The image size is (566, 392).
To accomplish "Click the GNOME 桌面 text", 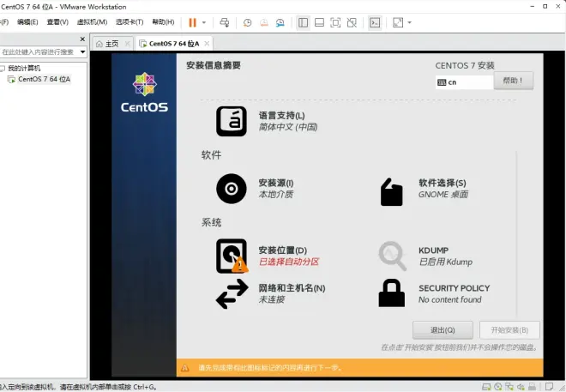I will (443, 194).
